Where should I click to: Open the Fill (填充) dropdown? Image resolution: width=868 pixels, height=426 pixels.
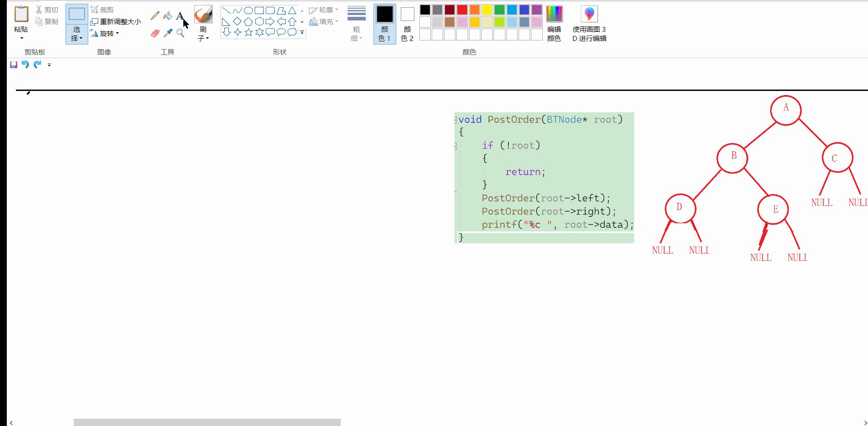coord(323,21)
